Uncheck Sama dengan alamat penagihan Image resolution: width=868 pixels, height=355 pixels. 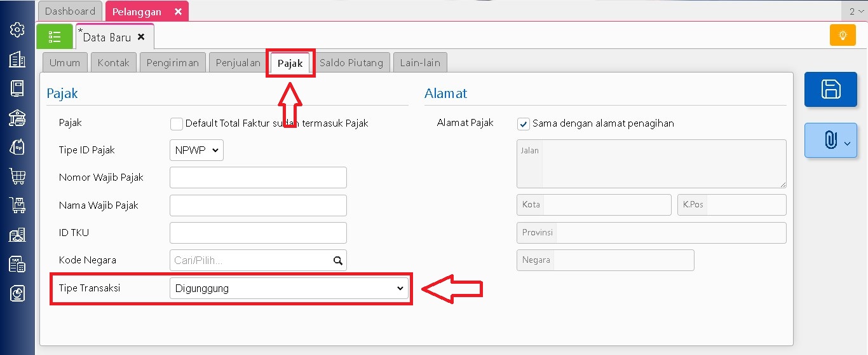tap(524, 123)
